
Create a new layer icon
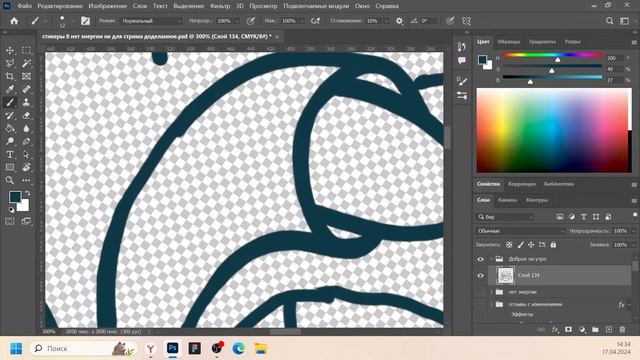(609, 329)
